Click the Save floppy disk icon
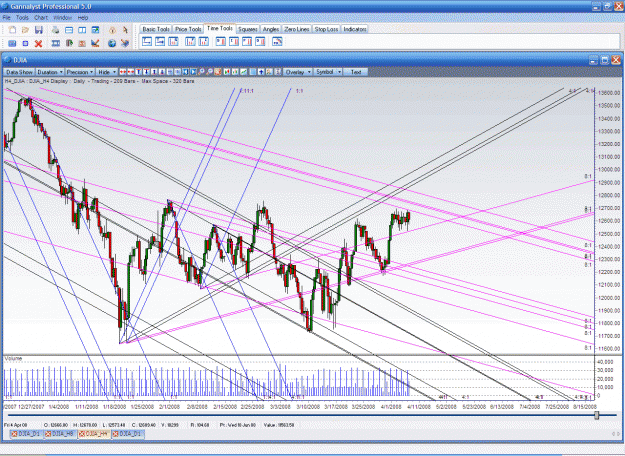 point(39,30)
